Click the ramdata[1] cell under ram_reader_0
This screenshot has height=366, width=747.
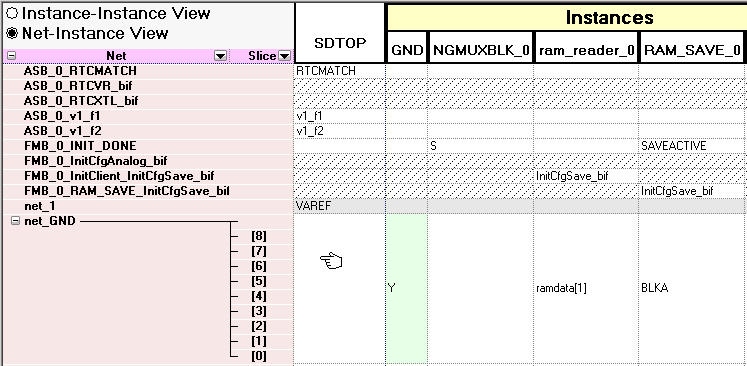coord(586,288)
